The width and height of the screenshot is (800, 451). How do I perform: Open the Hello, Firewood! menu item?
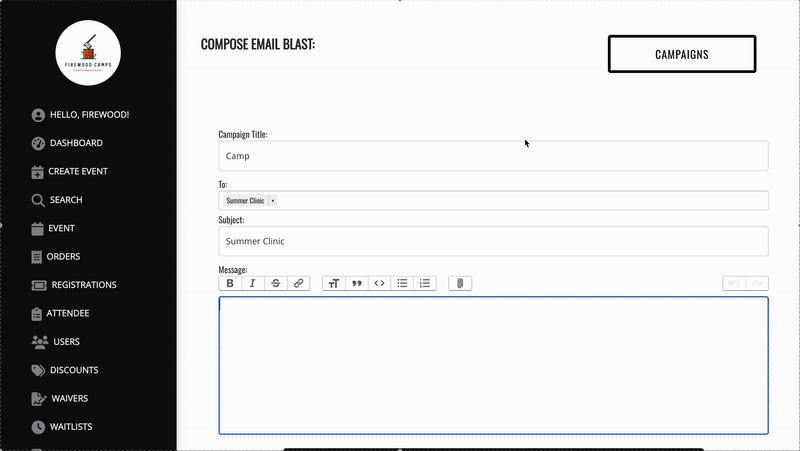click(x=89, y=115)
